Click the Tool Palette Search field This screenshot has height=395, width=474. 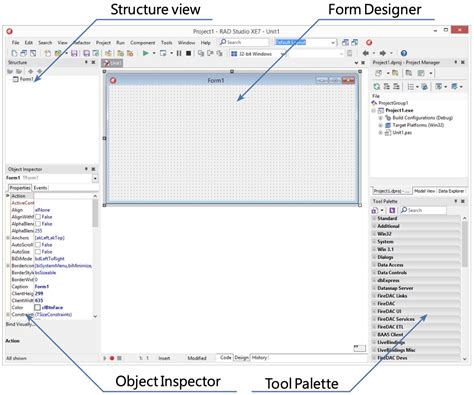(423, 210)
